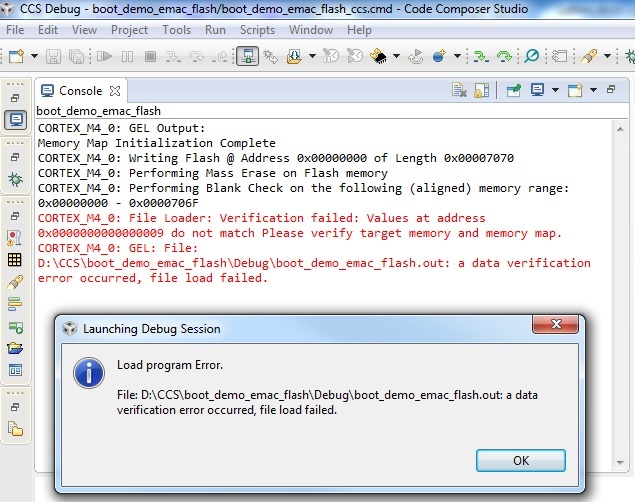
Task: Click the Open Console icon
Action: coord(575,90)
